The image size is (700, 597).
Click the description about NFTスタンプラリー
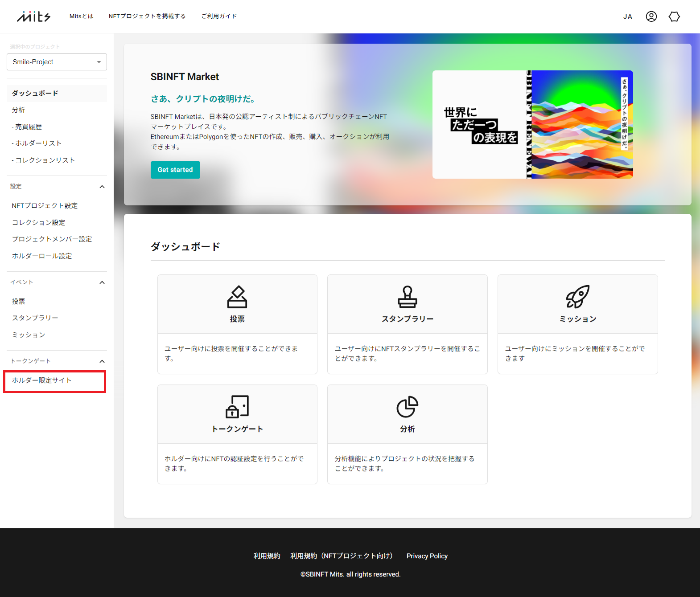(x=408, y=354)
